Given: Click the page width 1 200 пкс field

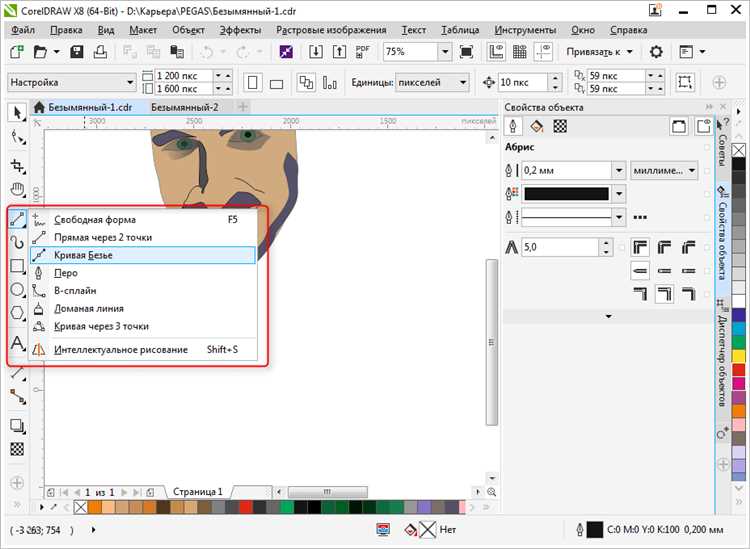Looking at the screenshot, I should click(183, 76).
